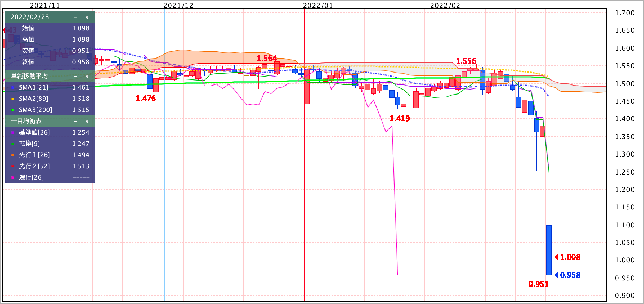Click the SMA3[200] value 1.515
The height and width of the screenshot is (304, 644).
pos(81,110)
